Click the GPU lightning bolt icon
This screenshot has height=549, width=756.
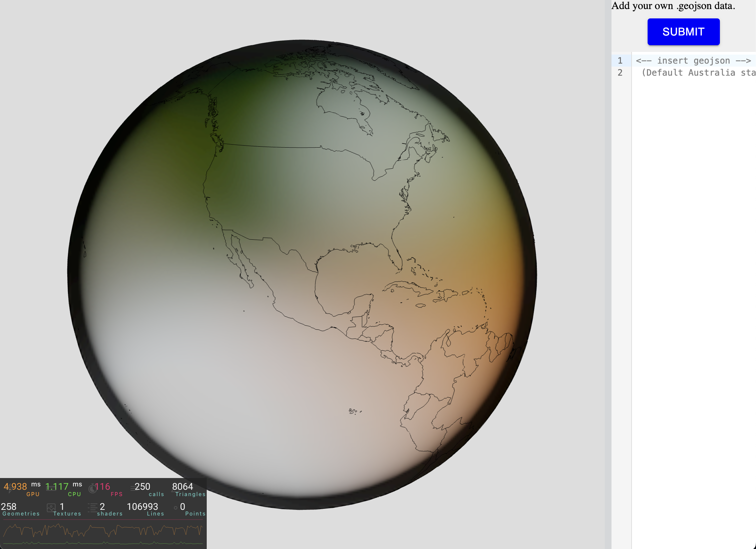(x=9, y=488)
